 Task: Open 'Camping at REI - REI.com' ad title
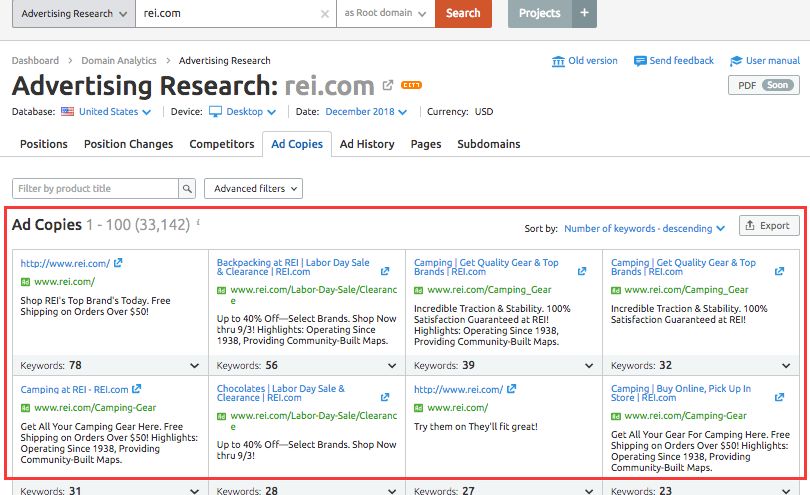point(74,390)
